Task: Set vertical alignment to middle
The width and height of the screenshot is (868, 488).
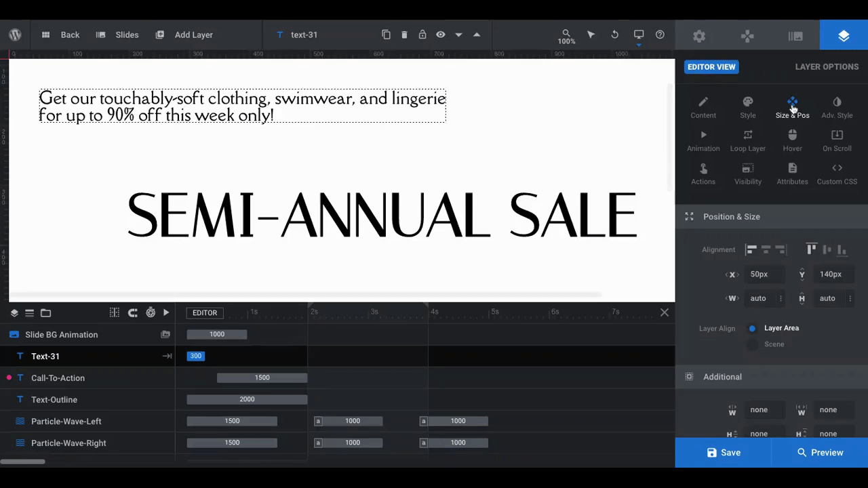Action: coord(827,249)
